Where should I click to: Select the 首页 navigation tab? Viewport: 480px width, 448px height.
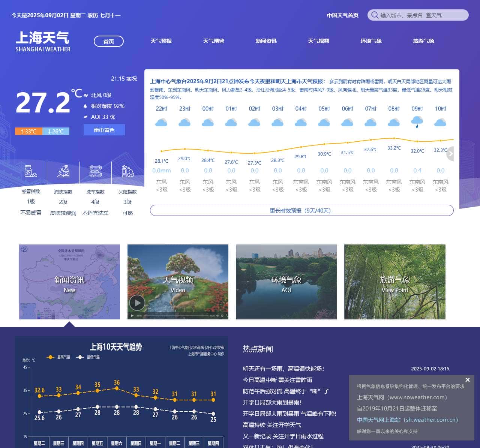click(109, 41)
